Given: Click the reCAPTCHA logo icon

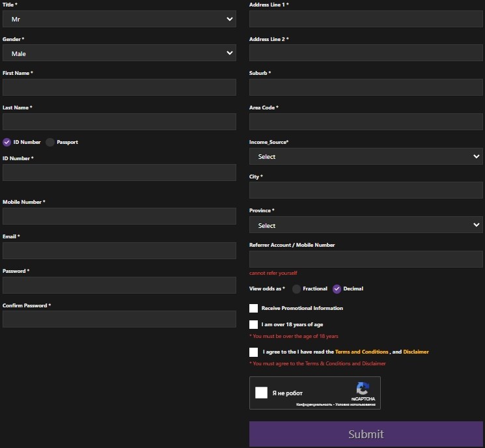Looking at the screenshot, I should coord(363,388).
